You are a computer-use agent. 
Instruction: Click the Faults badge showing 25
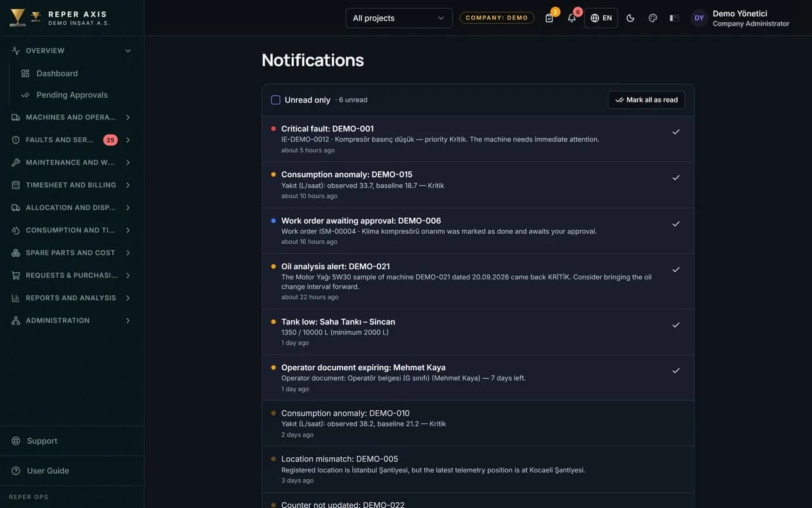(x=110, y=140)
